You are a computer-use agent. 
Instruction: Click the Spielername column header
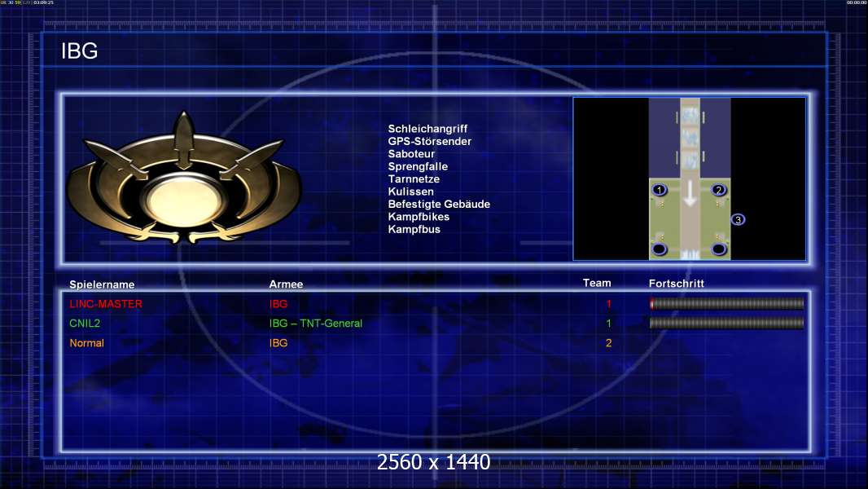pos(102,284)
